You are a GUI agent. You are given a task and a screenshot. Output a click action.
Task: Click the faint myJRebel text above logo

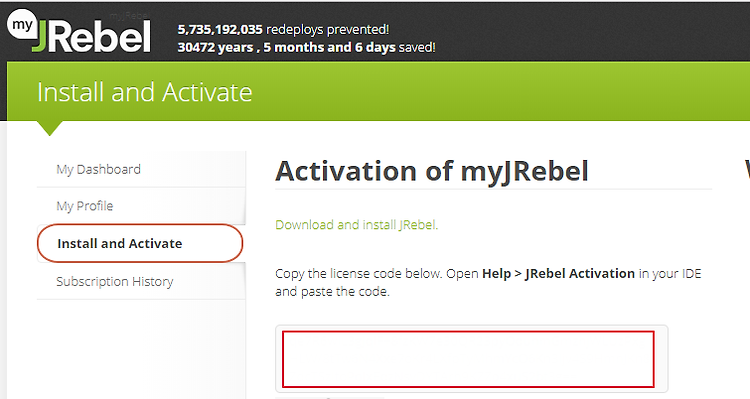(128, 16)
